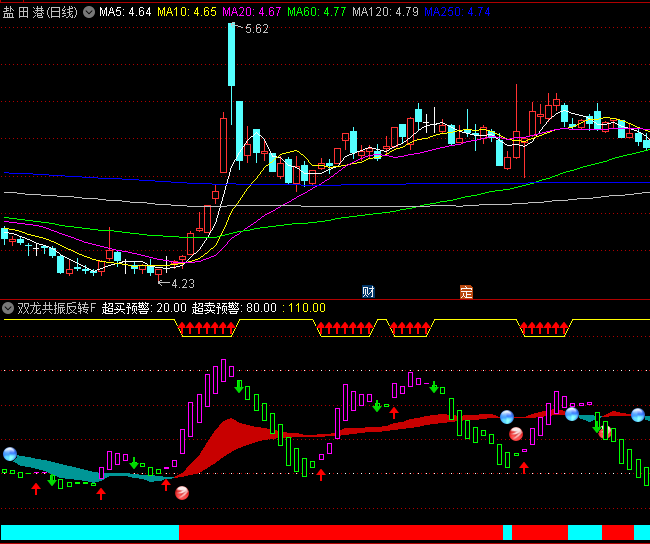This screenshot has height=544, width=650.
Task: Select the MA60: 4.77 label
Action: coord(317,12)
